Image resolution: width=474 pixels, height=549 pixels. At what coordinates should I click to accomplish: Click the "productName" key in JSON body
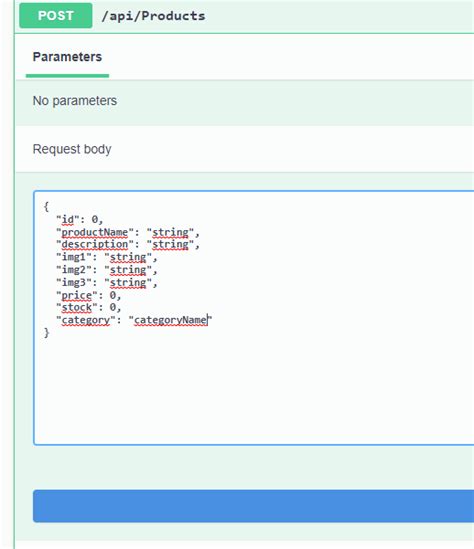pyautogui.click(x=95, y=232)
